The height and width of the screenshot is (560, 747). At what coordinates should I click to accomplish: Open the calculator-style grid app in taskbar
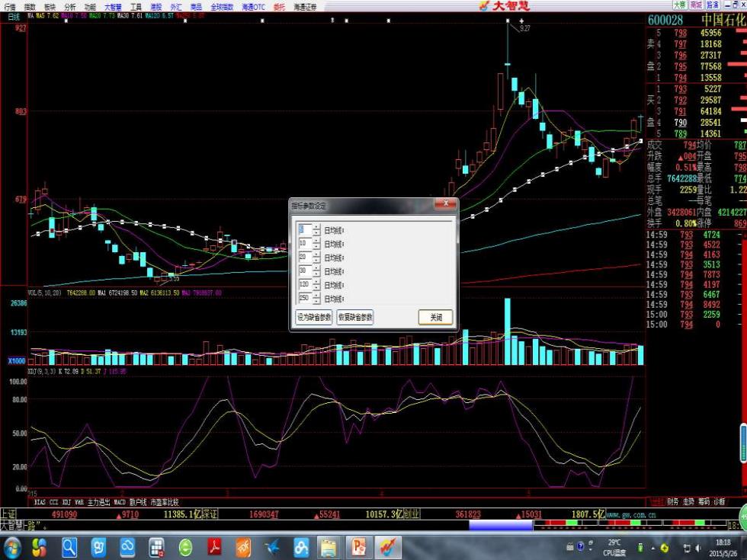pos(156,548)
